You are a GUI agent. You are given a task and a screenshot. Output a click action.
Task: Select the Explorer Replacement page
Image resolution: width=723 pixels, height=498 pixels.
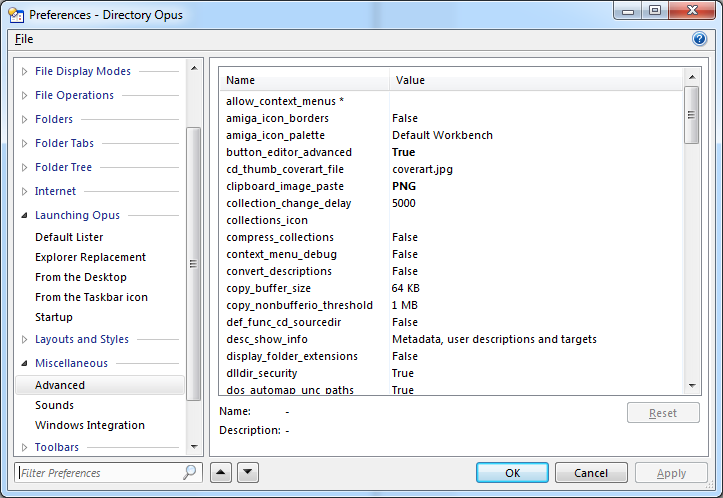(x=90, y=257)
